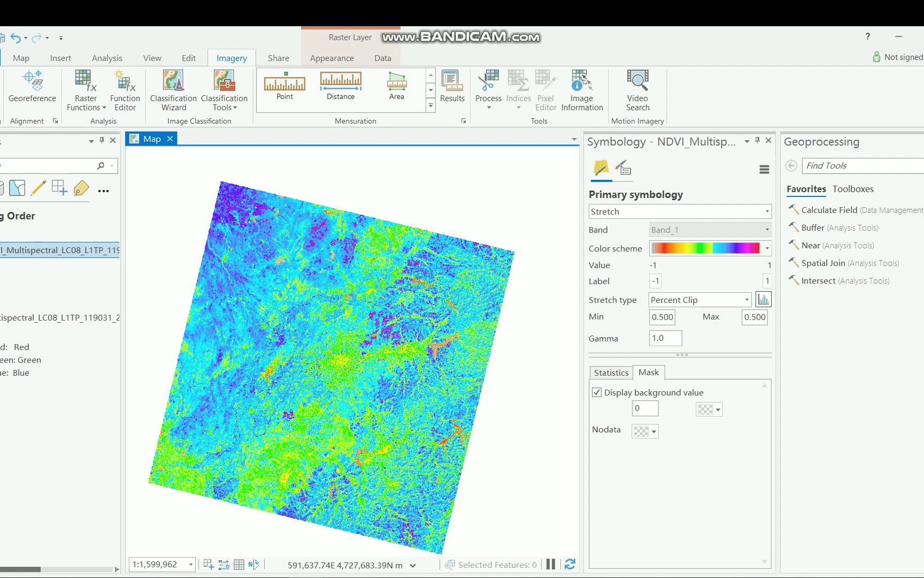Open the Spatial Join tool
The image size is (924, 578).
click(x=822, y=263)
